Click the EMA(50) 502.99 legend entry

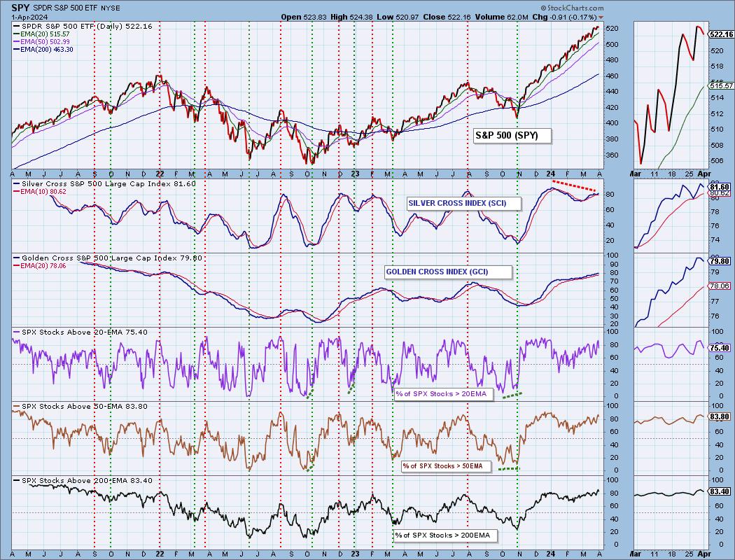(x=41, y=42)
